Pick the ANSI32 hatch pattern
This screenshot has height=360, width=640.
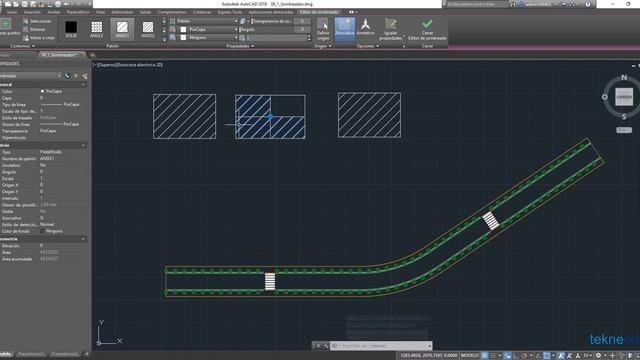(148, 29)
